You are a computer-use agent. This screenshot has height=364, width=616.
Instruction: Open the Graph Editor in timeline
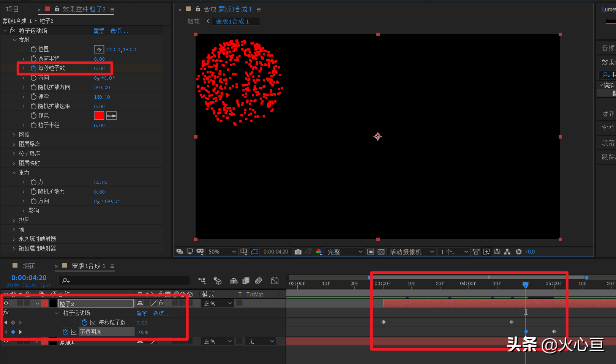click(274, 281)
